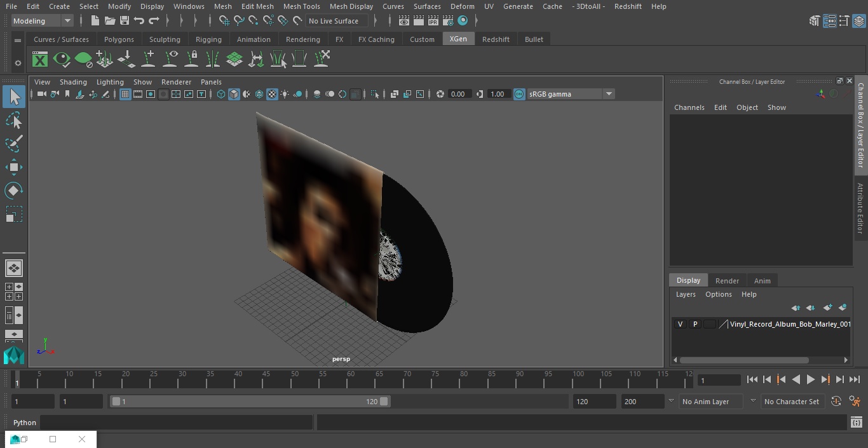Enable snap to curve magnet icon
Image resolution: width=868 pixels, height=448 pixels.
point(239,21)
